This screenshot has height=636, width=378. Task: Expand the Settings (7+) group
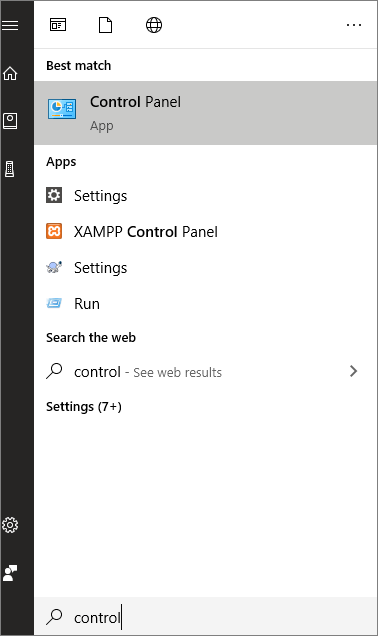[84, 406]
